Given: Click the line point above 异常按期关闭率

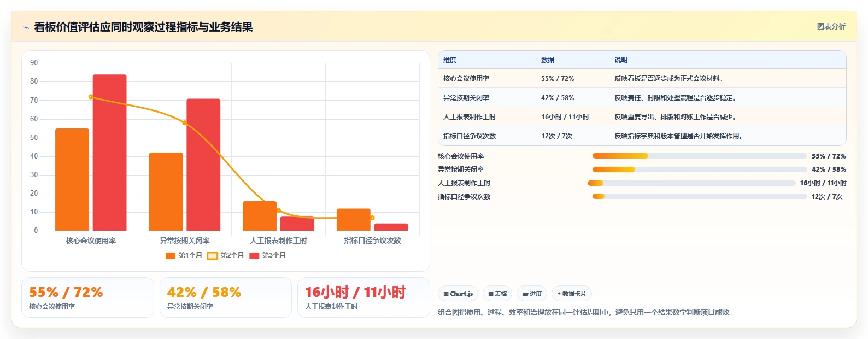Looking at the screenshot, I should click(x=185, y=123).
